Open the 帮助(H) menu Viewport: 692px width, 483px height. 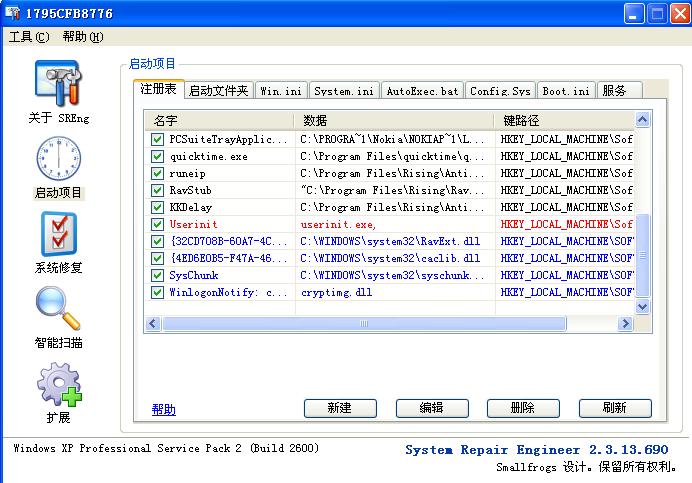point(83,37)
